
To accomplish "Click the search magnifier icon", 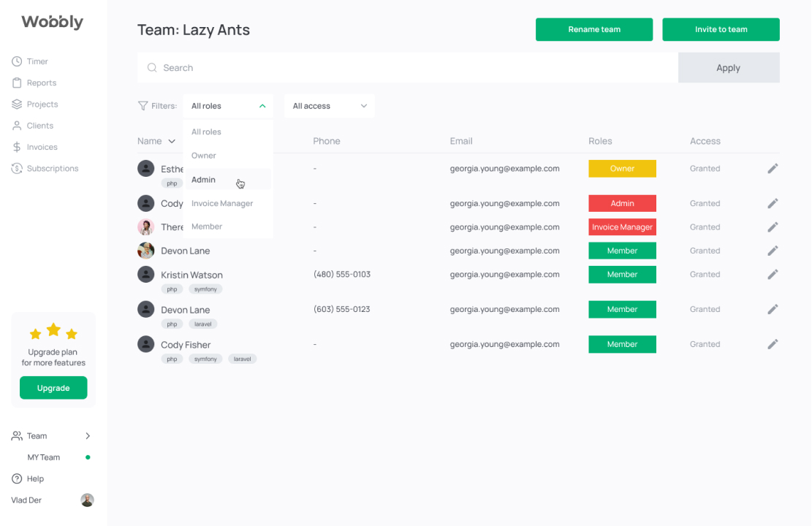I will pos(152,68).
